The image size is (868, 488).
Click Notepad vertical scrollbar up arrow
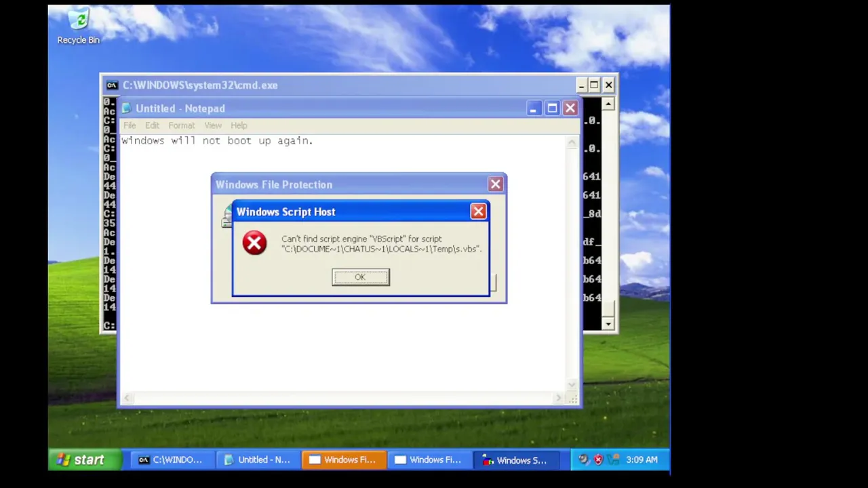(x=572, y=142)
